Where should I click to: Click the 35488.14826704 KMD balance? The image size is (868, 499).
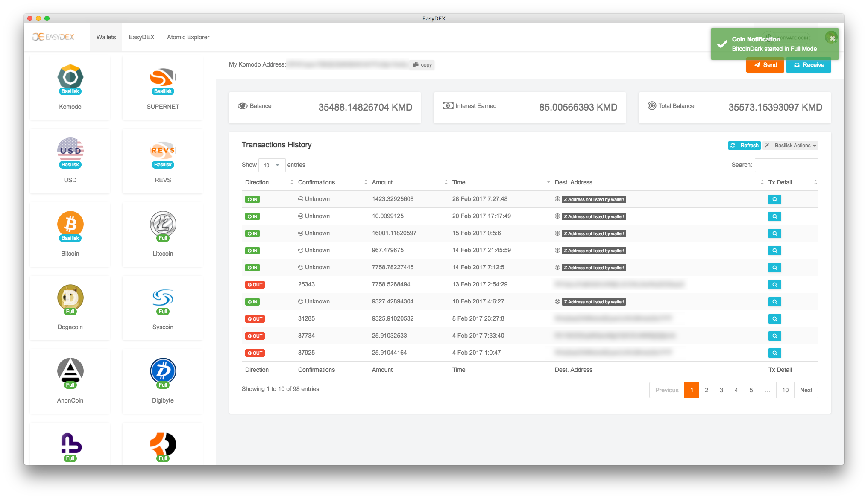(x=365, y=107)
